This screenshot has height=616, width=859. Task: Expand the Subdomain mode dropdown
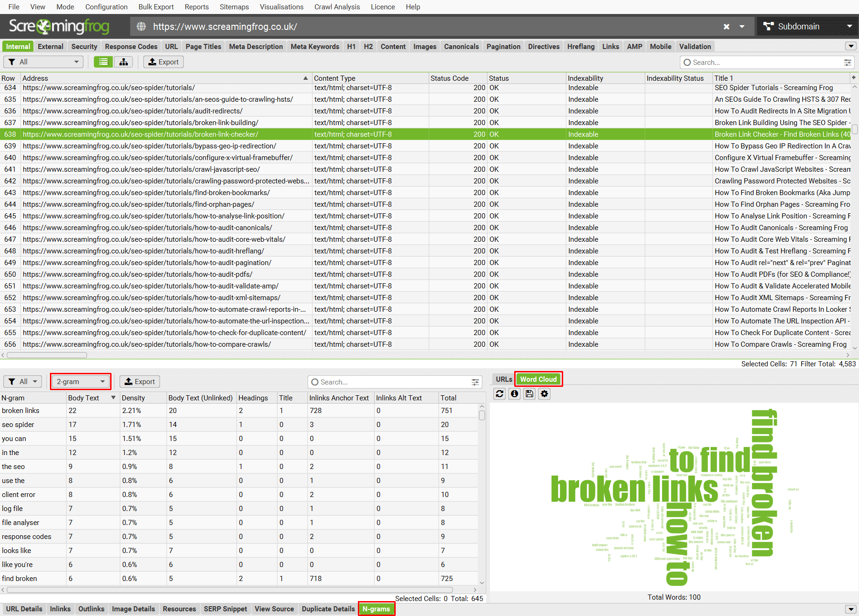(850, 27)
